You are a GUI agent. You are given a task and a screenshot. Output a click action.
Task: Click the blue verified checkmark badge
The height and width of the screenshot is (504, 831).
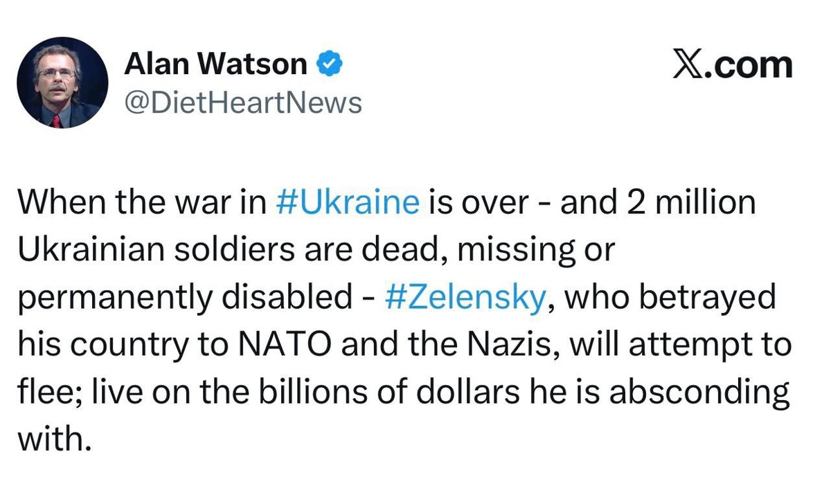click(328, 64)
